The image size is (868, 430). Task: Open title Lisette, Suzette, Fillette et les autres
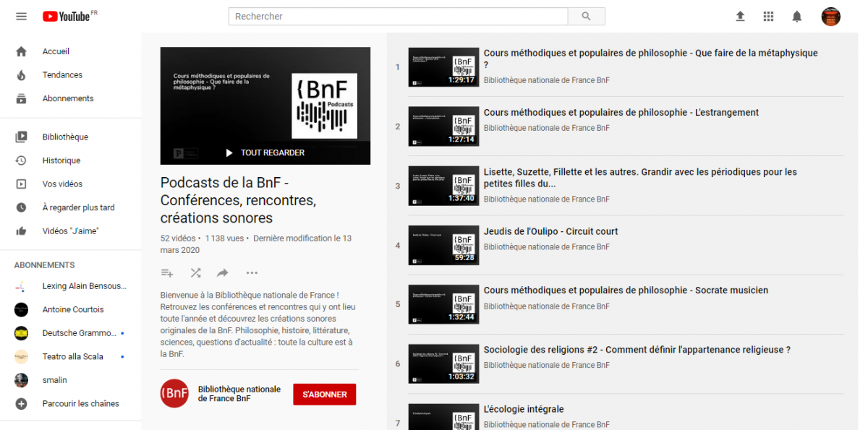coord(640,178)
